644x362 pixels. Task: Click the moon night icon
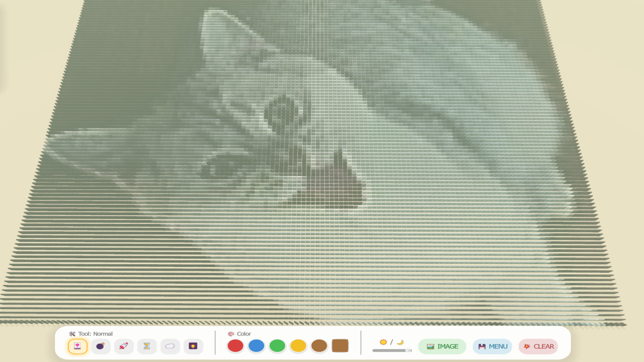pos(400,342)
